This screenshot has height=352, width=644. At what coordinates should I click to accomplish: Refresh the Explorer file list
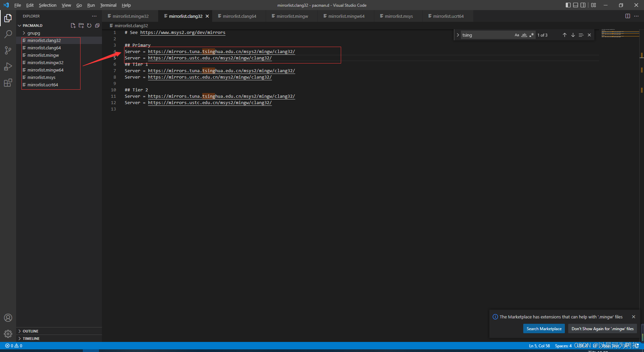(89, 26)
